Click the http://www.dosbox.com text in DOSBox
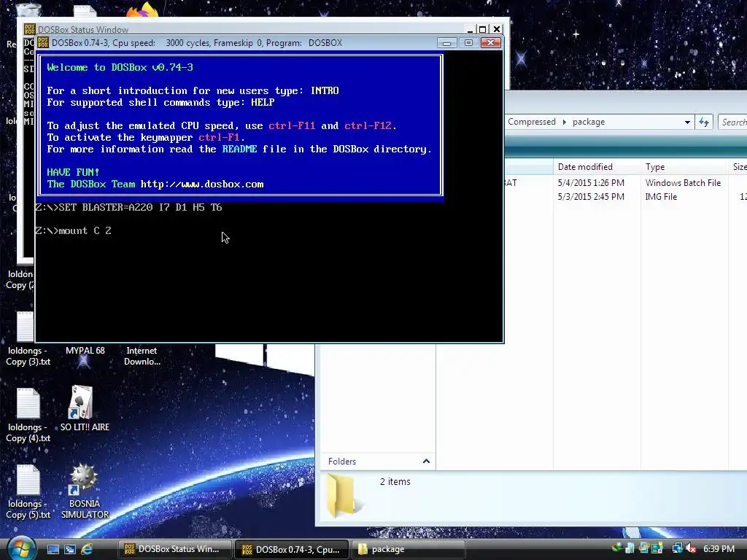 [202, 184]
